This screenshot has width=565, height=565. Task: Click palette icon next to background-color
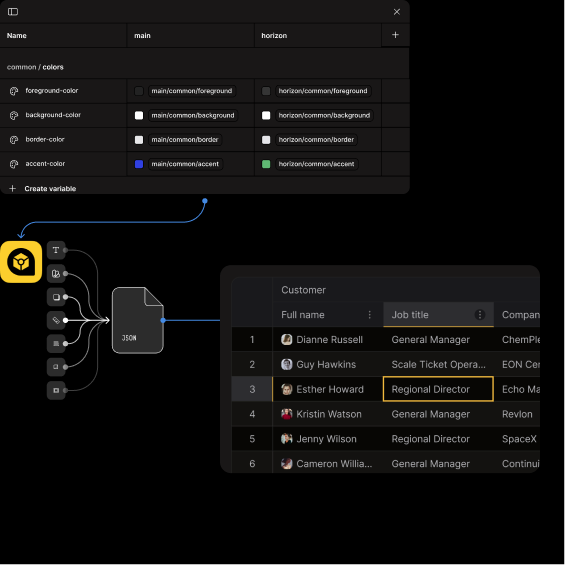14,115
